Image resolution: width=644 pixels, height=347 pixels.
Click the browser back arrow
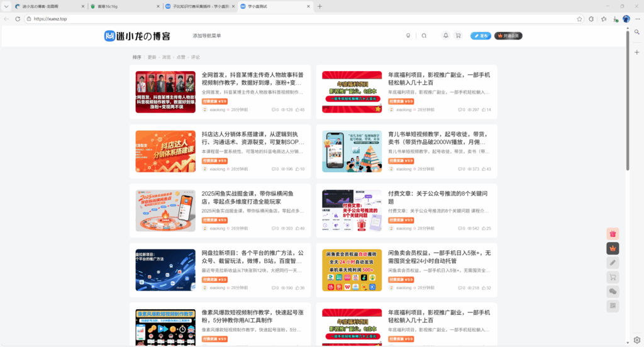[x=6, y=19]
